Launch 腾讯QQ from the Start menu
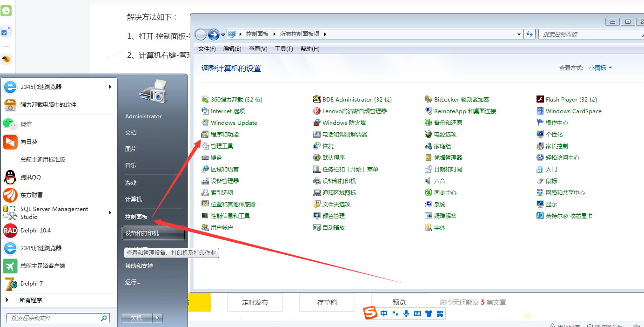Screen dimensions: 644x327 click(x=30, y=177)
